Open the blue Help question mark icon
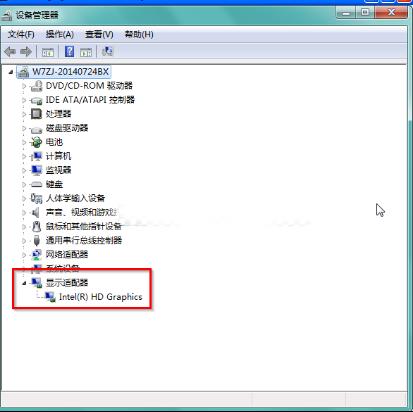The image size is (413, 412). click(69, 51)
